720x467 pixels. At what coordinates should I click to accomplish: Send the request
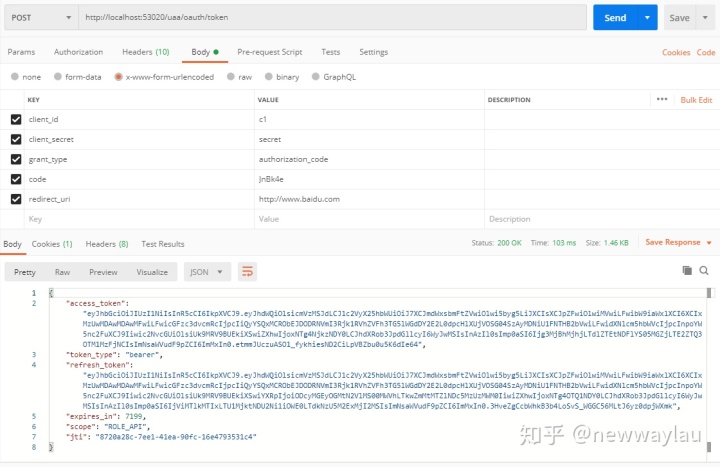click(615, 17)
